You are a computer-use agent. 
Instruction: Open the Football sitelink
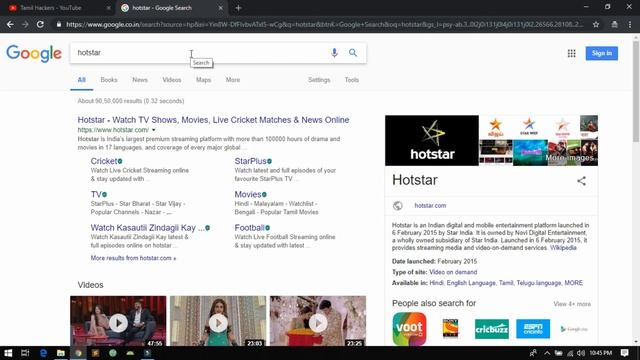pos(249,228)
